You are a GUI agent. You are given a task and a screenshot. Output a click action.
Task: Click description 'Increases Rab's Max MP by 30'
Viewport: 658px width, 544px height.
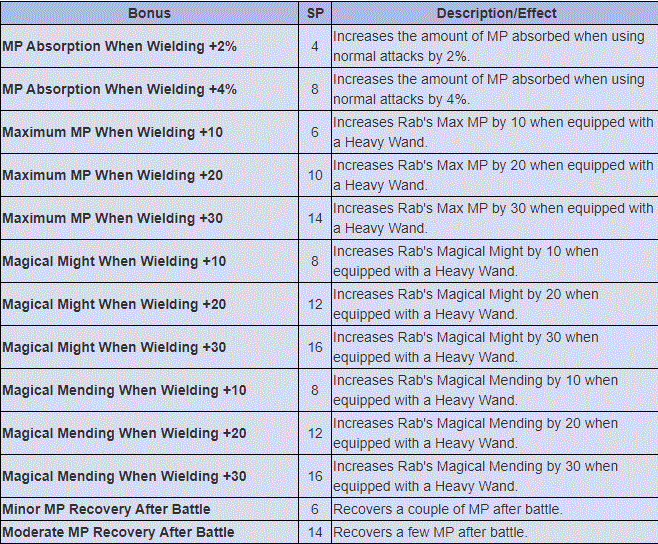coord(493,218)
